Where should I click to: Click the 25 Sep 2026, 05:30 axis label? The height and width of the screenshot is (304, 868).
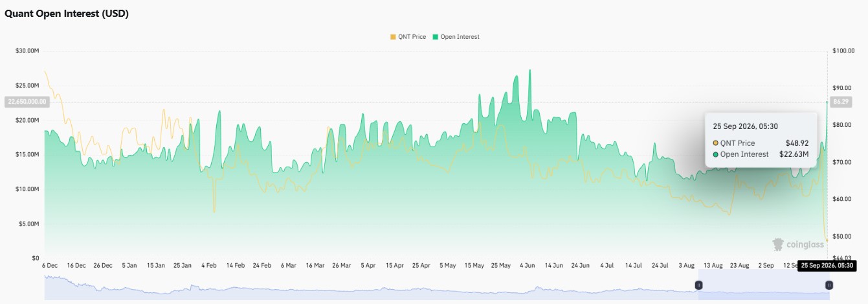click(x=828, y=265)
